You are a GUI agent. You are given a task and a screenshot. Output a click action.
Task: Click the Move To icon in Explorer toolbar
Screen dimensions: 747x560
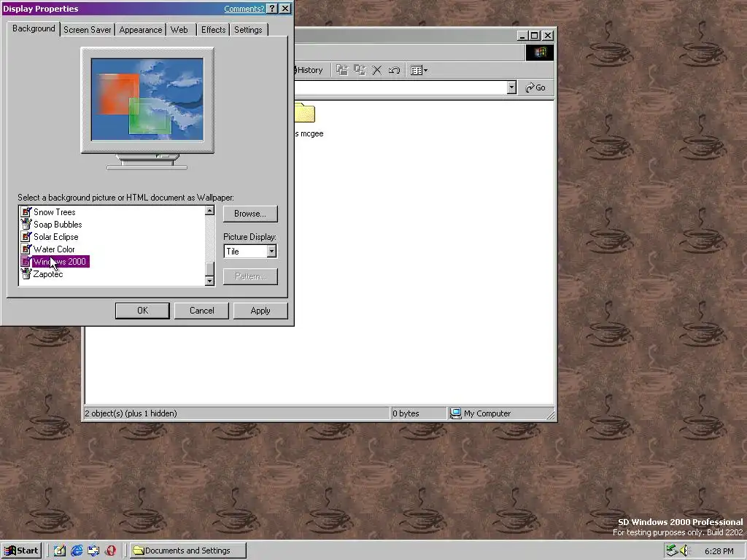(x=342, y=70)
